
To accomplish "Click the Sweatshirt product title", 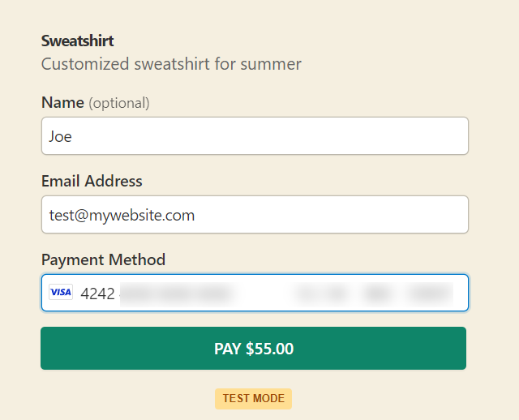I will [78, 41].
